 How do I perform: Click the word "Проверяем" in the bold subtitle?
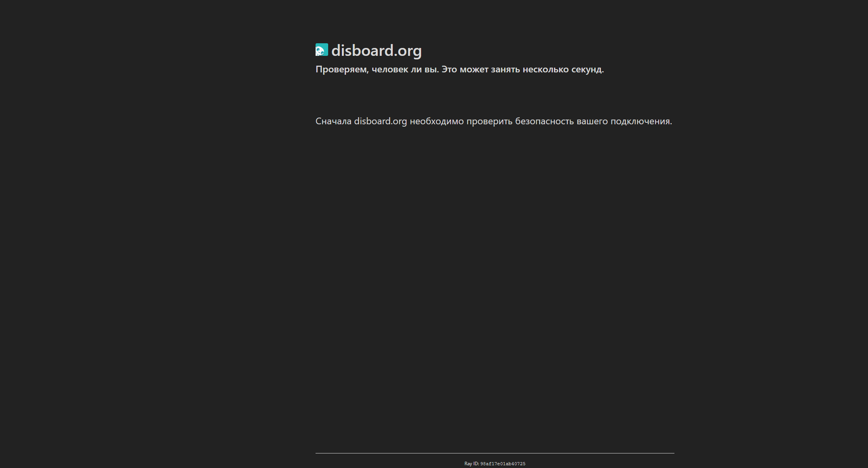point(342,69)
